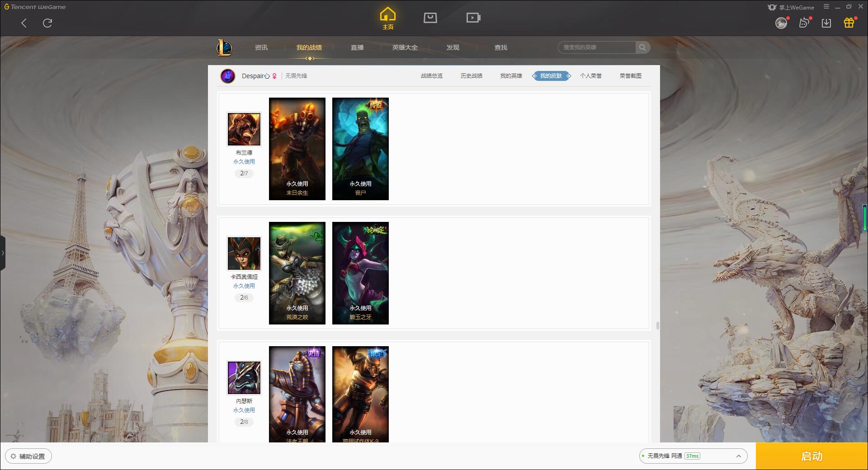Click the 37ms latency indicator
The width and height of the screenshot is (868, 470).
(x=692, y=456)
